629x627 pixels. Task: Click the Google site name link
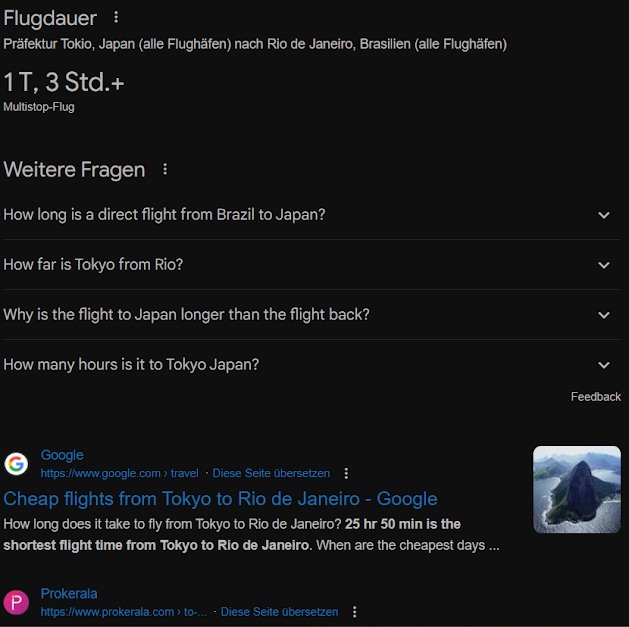pyautogui.click(x=62, y=455)
